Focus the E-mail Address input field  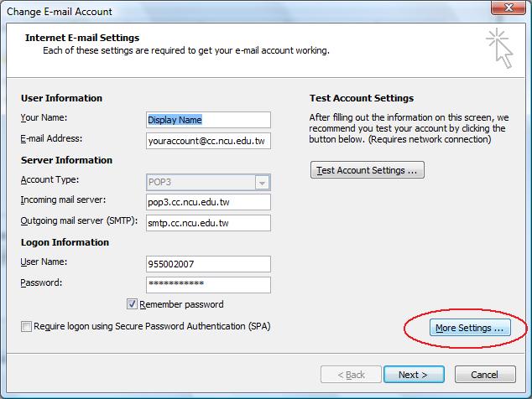click(208, 141)
